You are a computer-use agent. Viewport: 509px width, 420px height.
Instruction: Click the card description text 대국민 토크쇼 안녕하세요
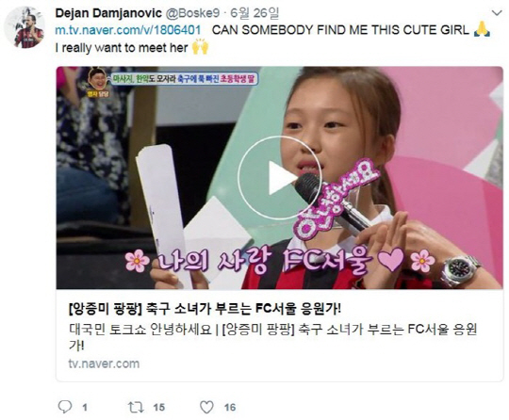(140, 330)
